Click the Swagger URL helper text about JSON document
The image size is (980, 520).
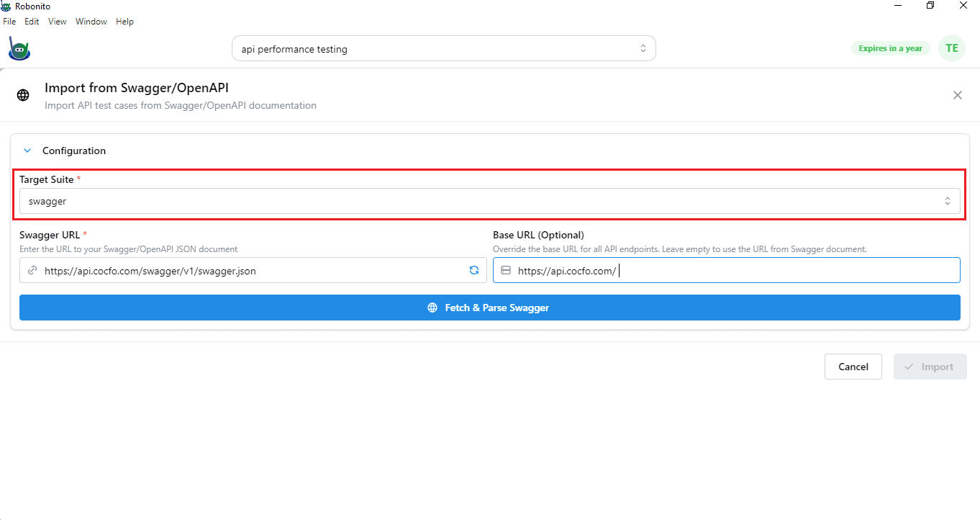click(x=129, y=249)
